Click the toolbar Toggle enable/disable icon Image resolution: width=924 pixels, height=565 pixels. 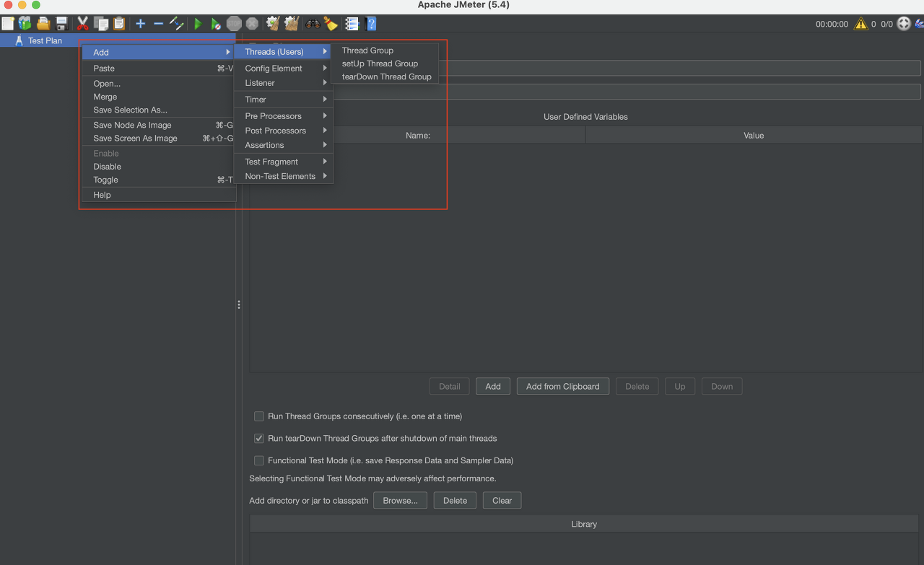[177, 24]
